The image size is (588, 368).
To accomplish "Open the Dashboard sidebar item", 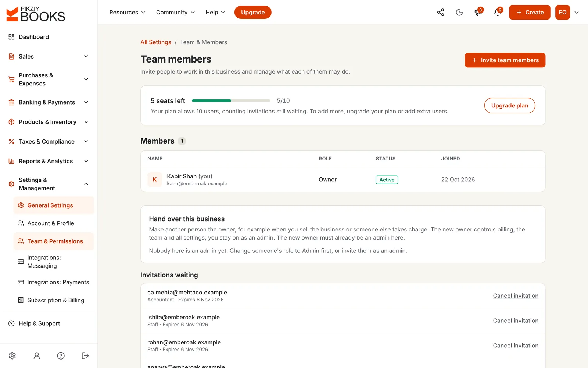I will click(49, 37).
